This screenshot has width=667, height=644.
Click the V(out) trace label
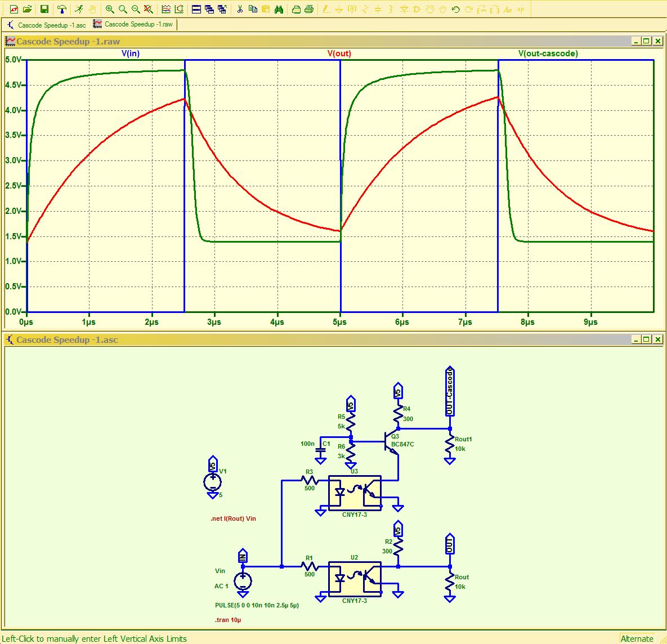pyautogui.click(x=339, y=53)
